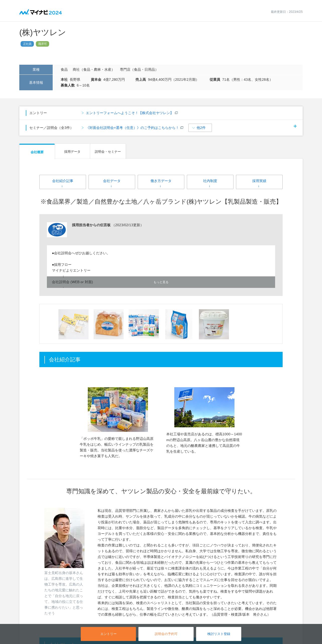This screenshot has height=644, width=322.
Task: Click the 基本情報 row label
Action: point(36,83)
